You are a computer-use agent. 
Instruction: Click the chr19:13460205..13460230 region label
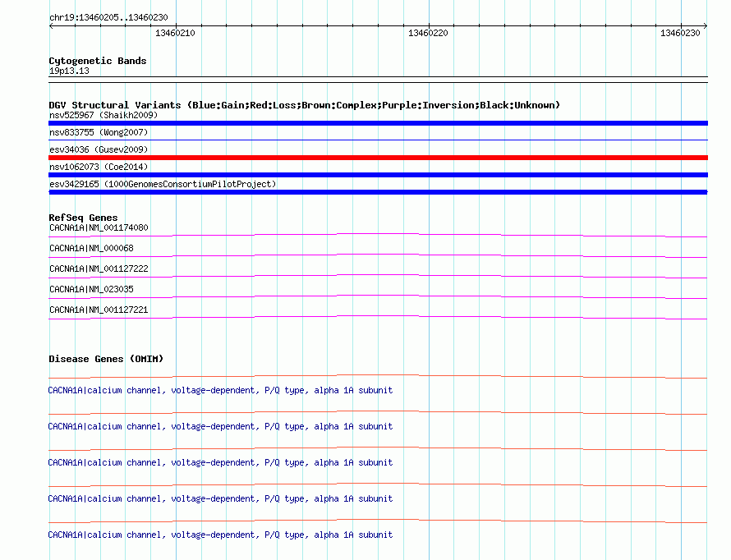point(108,17)
